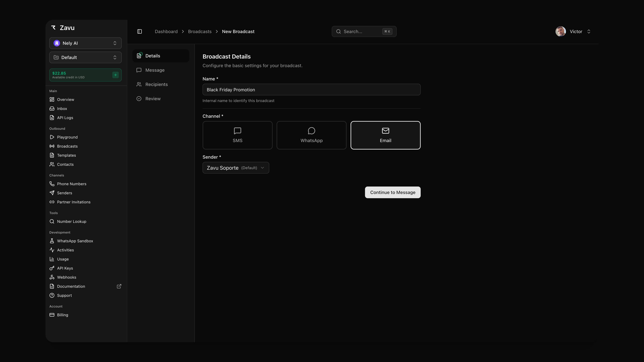Select the Email channel card
The image size is (644, 362).
(385, 135)
